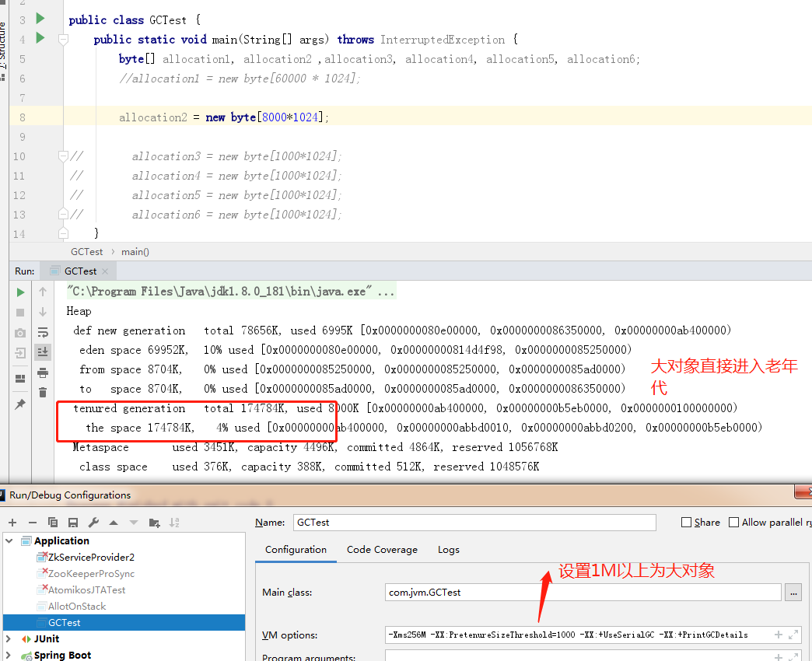Click GCTest in editor breadcrumb

click(86, 251)
